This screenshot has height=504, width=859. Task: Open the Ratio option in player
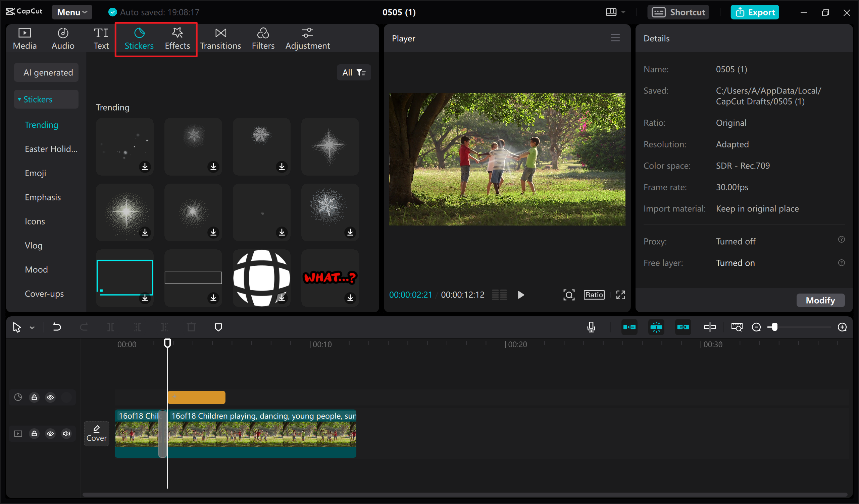[x=594, y=295]
